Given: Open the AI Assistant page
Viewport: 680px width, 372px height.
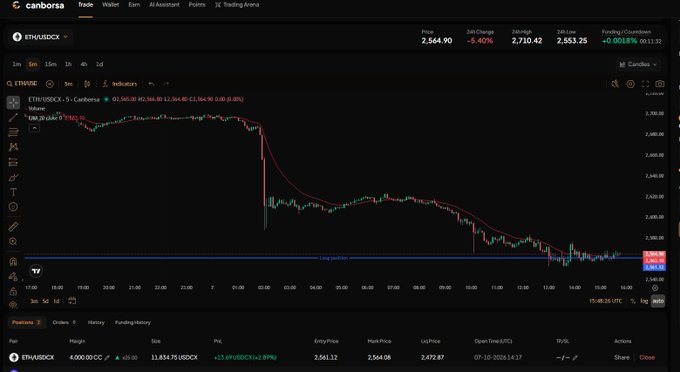Looking at the screenshot, I should (x=164, y=5).
